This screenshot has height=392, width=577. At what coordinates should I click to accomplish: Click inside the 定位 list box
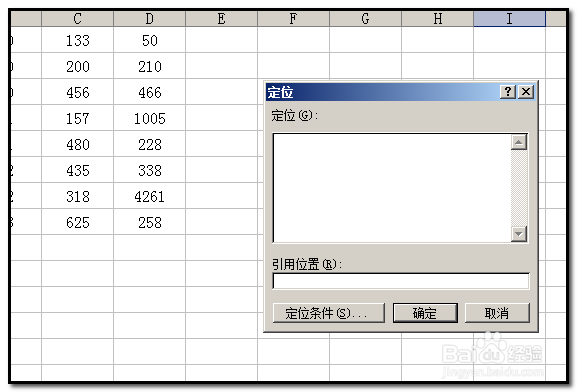(x=392, y=188)
